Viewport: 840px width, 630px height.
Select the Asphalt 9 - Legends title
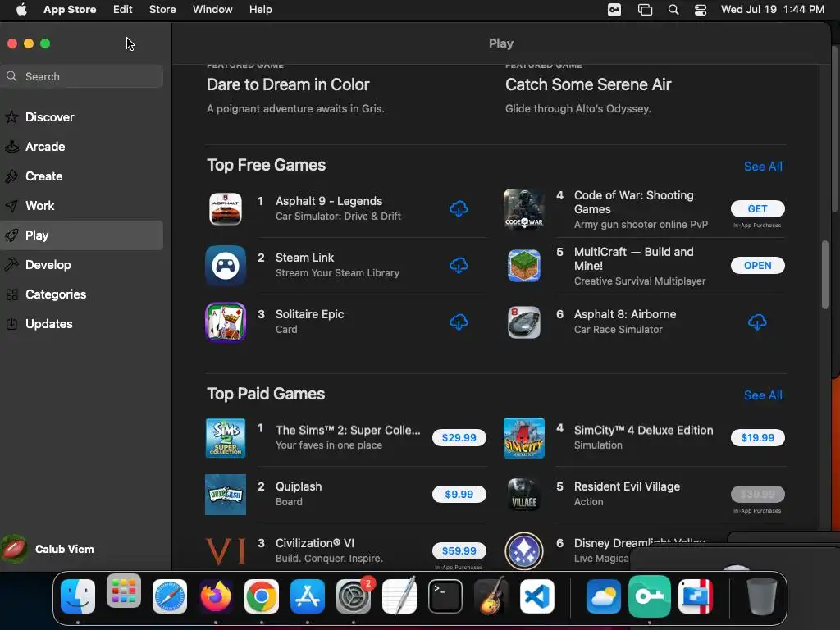click(329, 201)
